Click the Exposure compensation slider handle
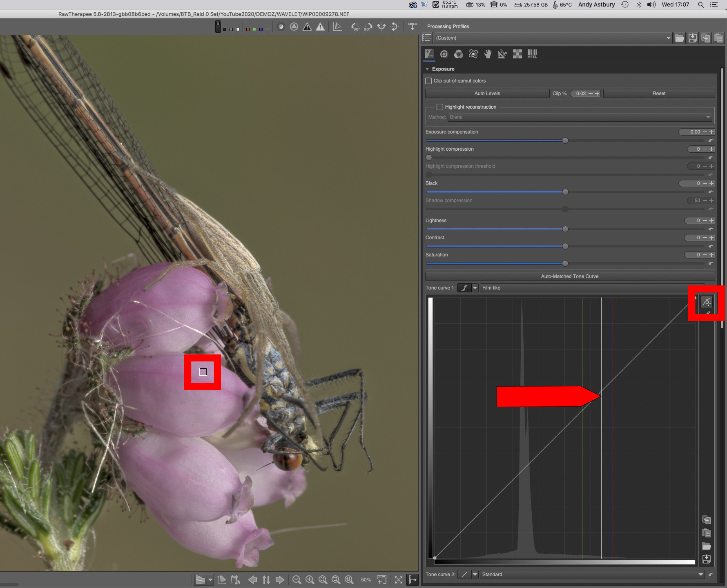The height and width of the screenshot is (588, 727). 565,140
